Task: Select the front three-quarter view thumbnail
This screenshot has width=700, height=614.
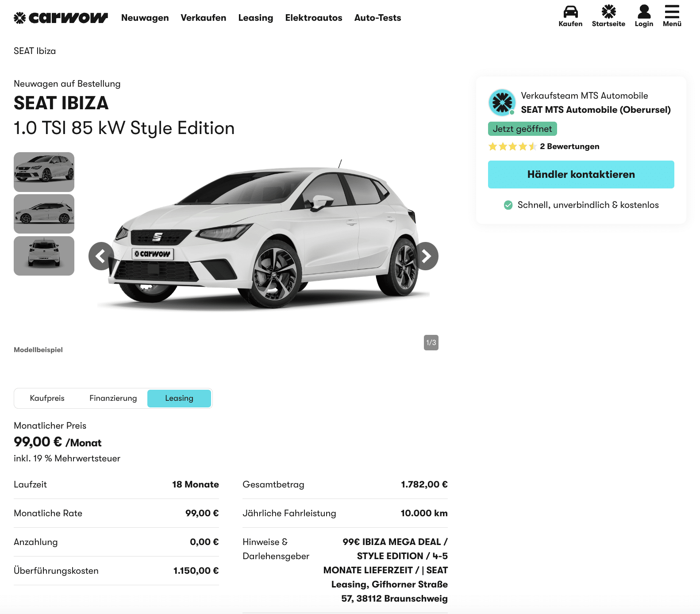Action: [44, 172]
